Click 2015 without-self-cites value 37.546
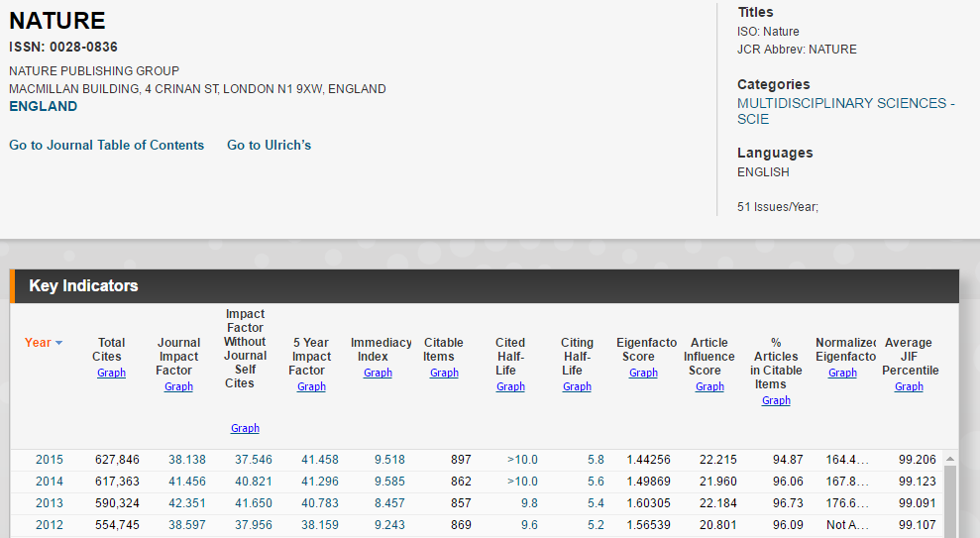The height and width of the screenshot is (538, 980). click(254, 460)
